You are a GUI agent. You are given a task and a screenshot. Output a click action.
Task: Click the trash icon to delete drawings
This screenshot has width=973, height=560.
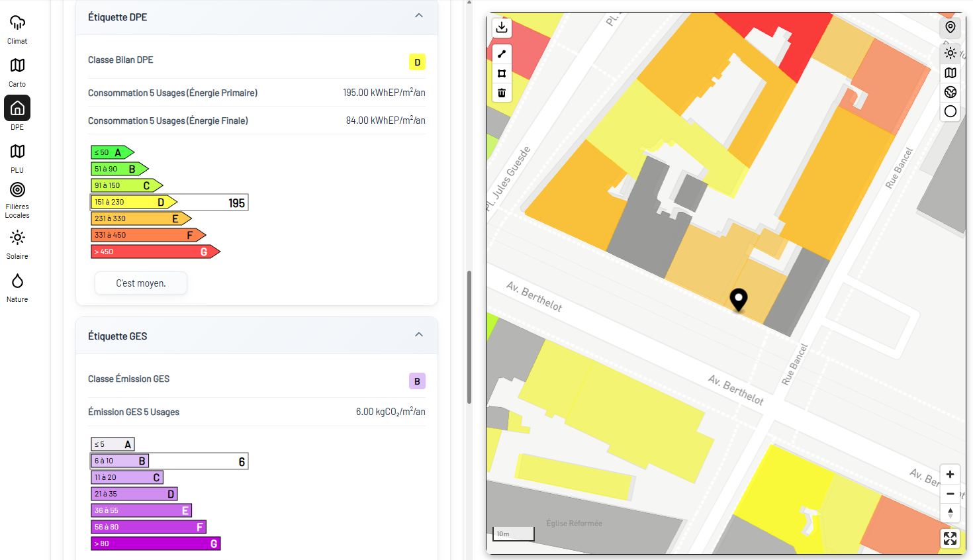[502, 93]
